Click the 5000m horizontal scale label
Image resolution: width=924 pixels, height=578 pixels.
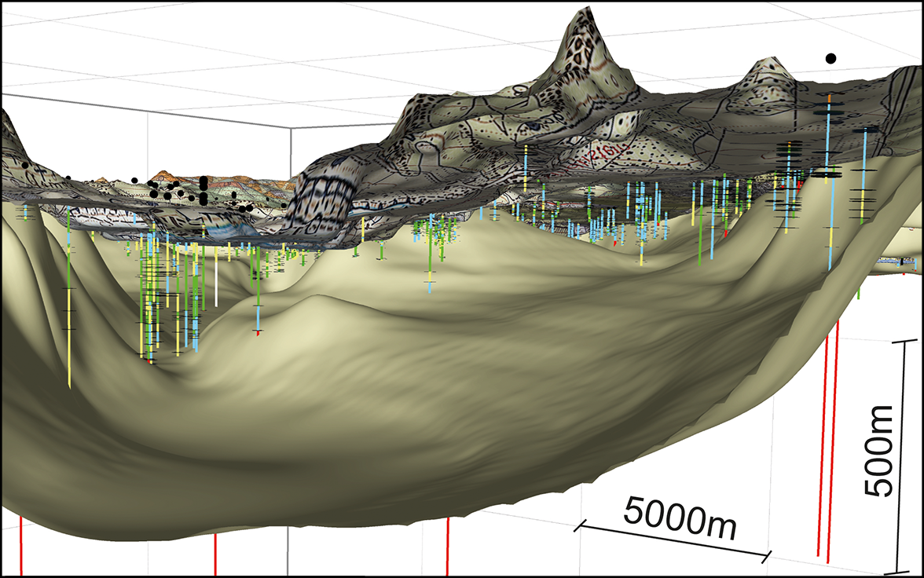click(x=680, y=514)
